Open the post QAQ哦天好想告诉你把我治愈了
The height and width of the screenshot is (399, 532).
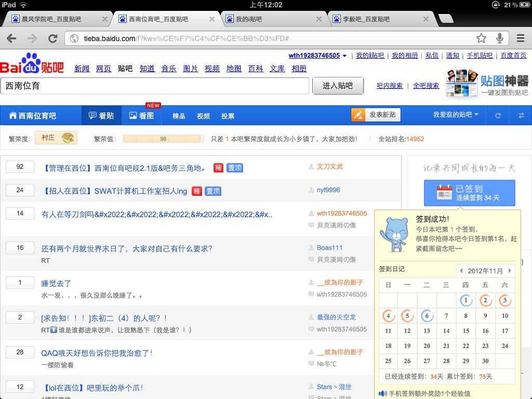[97, 353]
